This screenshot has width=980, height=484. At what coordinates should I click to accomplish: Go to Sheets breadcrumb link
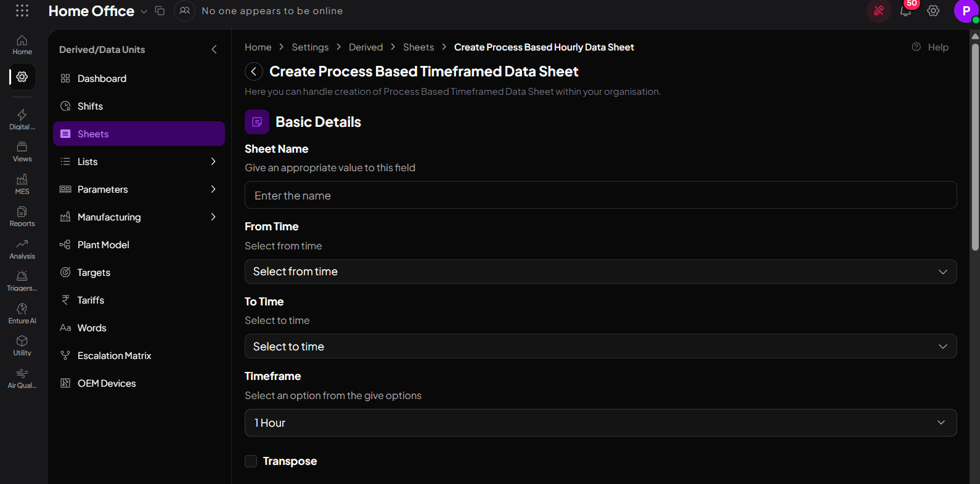click(x=419, y=47)
